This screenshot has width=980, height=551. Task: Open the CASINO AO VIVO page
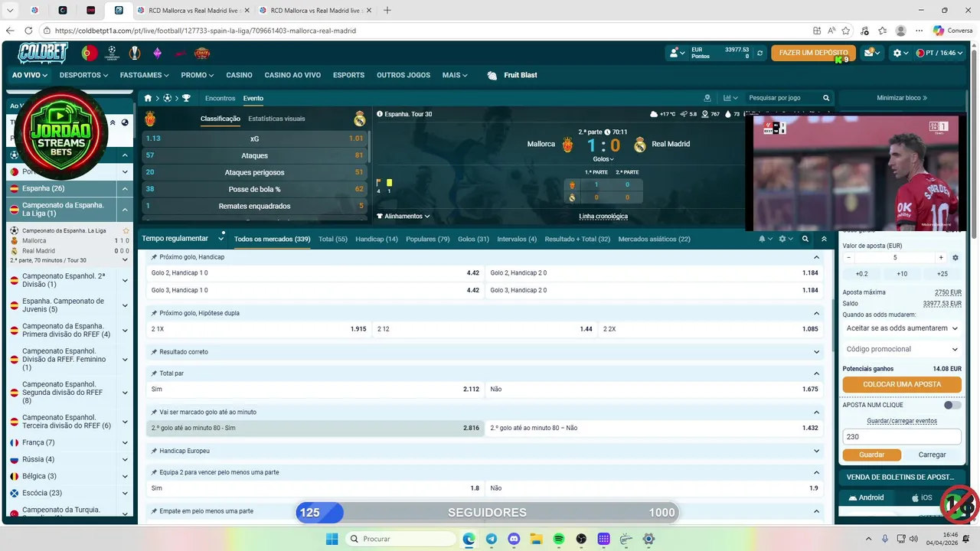point(292,75)
